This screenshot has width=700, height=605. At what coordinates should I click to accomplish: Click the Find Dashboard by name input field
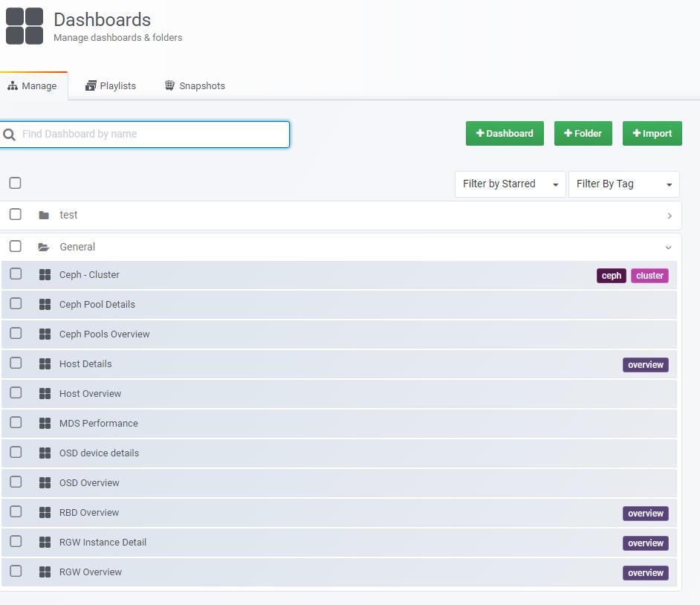(x=149, y=135)
